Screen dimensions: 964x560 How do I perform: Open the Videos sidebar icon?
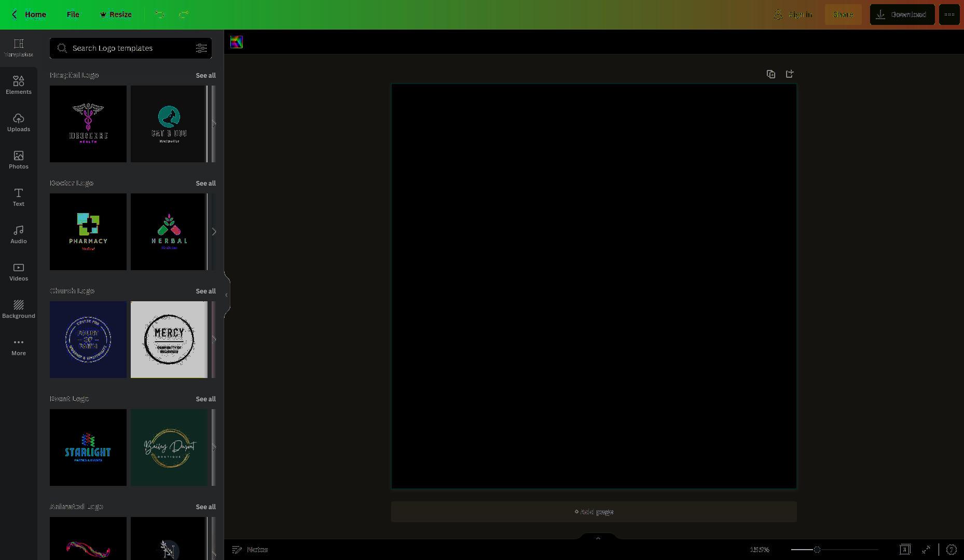pyautogui.click(x=19, y=272)
